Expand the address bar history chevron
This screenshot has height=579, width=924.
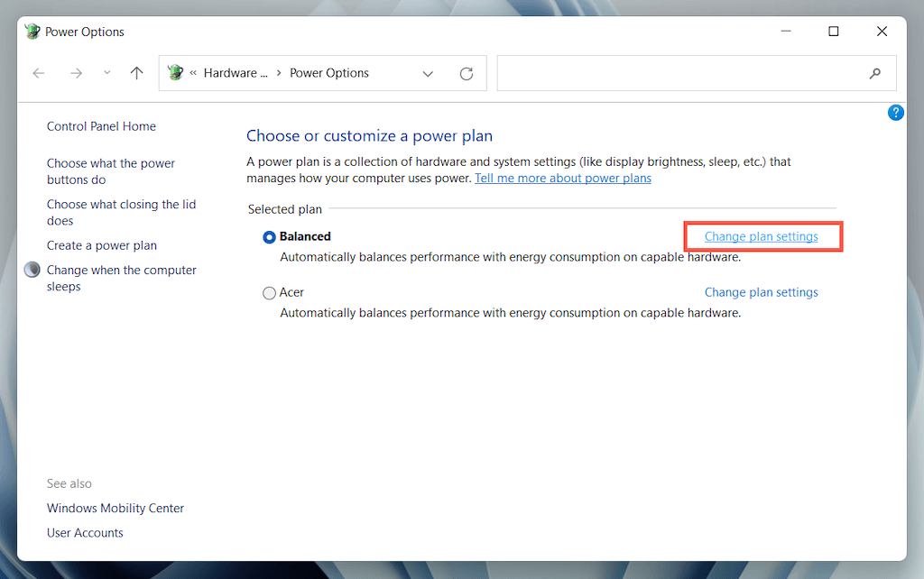428,74
